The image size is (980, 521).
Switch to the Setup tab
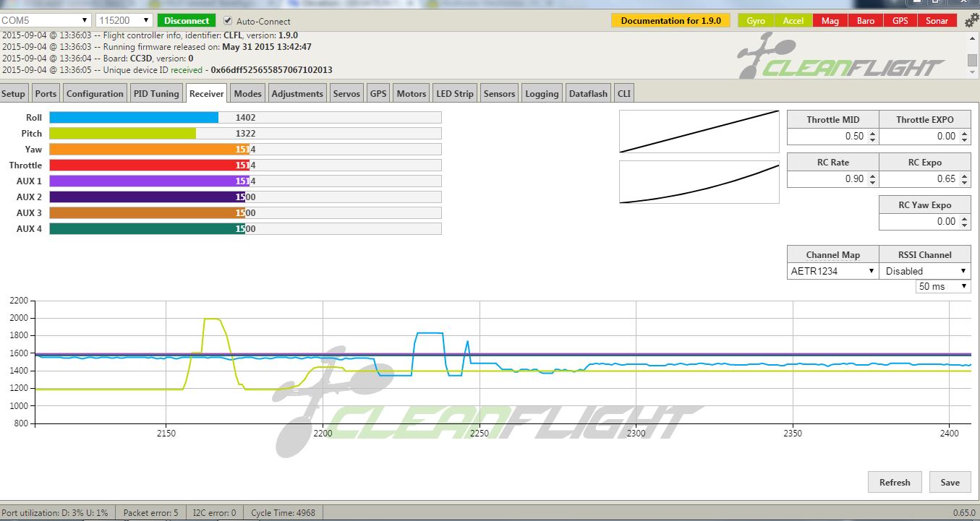13,93
